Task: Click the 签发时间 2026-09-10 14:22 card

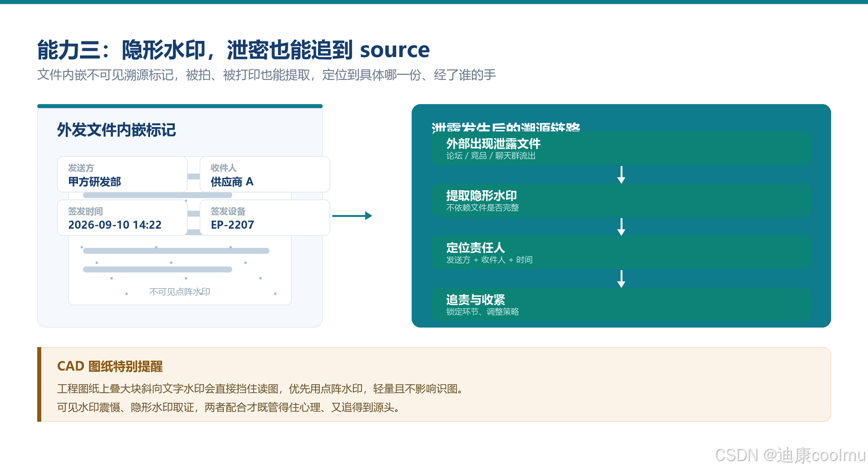Action: [x=122, y=218]
